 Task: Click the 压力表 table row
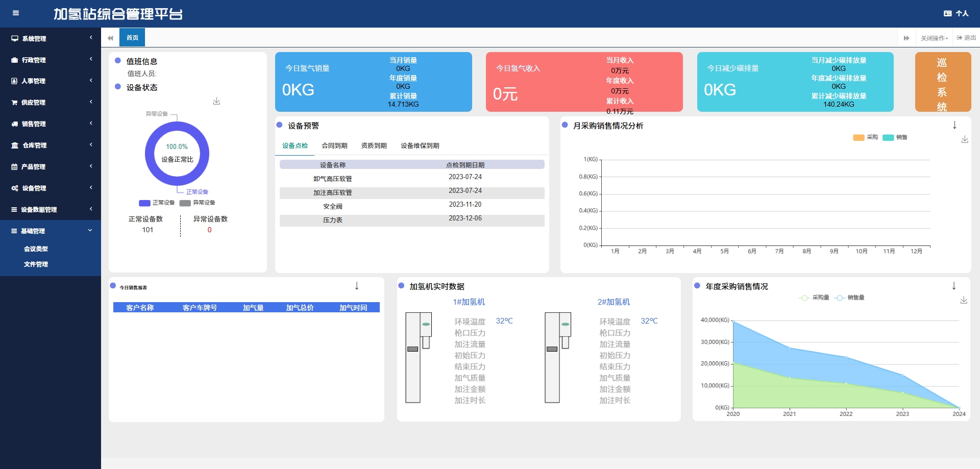pos(412,220)
